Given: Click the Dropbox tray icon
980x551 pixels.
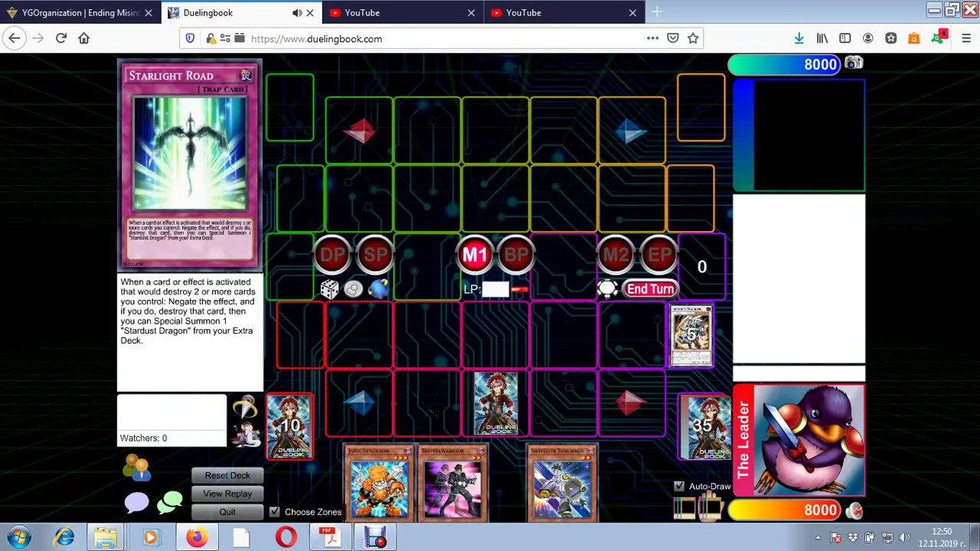Looking at the screenshot, I should pos(852,537).
